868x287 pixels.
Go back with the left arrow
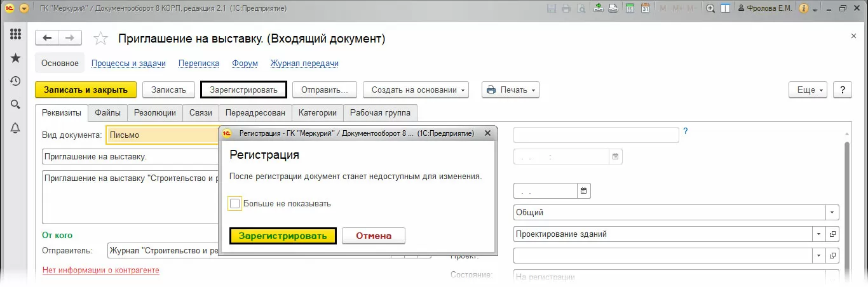[x=47, y=38]
